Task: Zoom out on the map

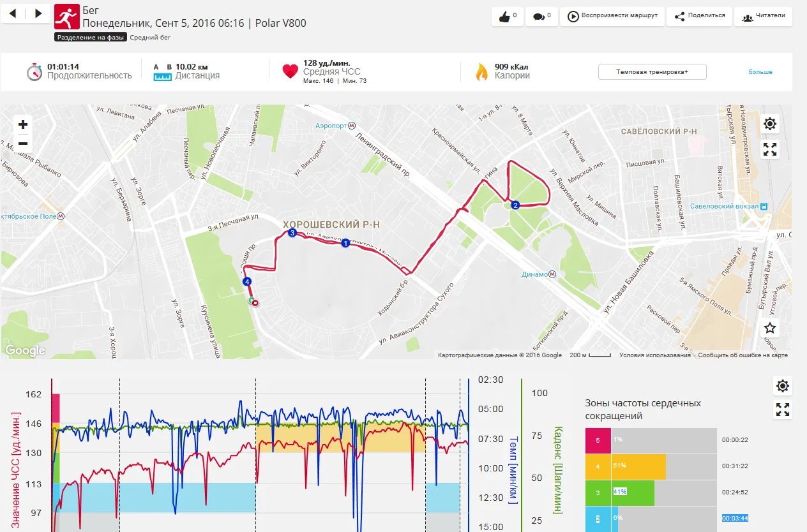Action: pyautogui.click(x=23, y=144)
